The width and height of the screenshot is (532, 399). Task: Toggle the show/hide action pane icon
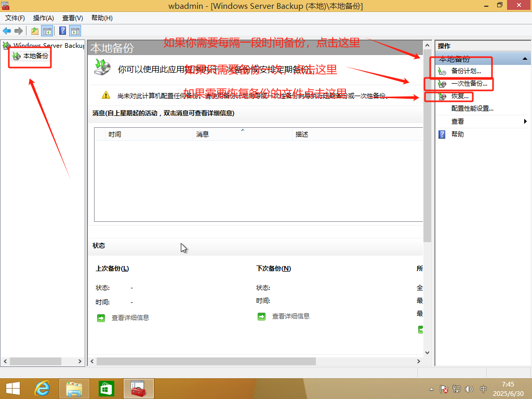75,31
